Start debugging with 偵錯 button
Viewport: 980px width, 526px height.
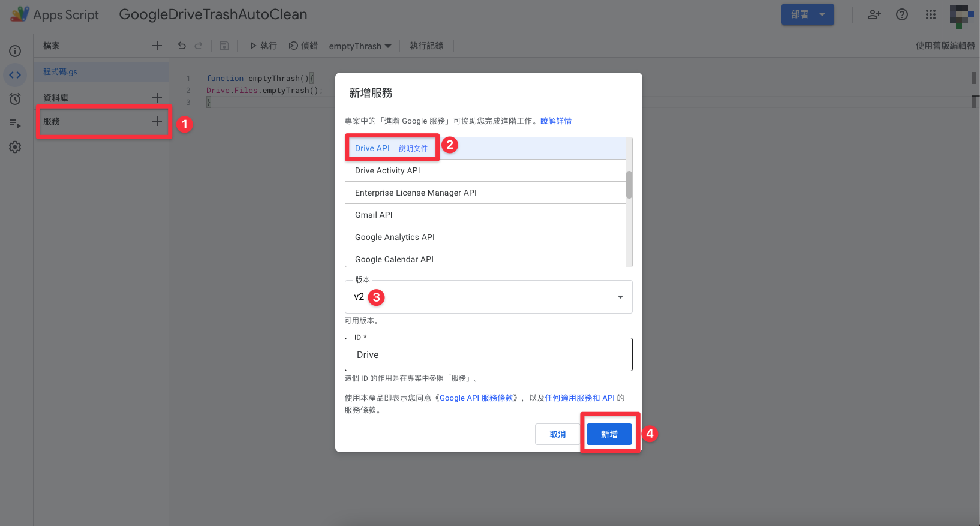(303, 46)
